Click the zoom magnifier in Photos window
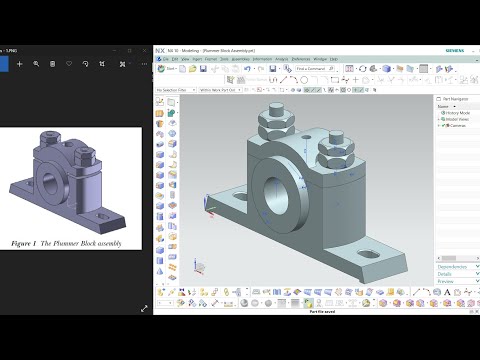This screenshot has height=360, width=480. click(36, 64)
